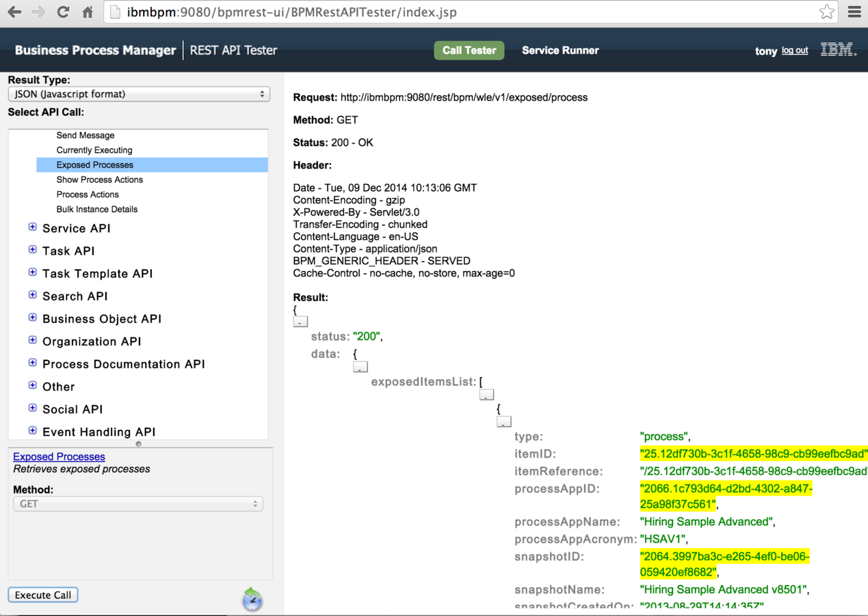Click the user name tony

point(765,51)
